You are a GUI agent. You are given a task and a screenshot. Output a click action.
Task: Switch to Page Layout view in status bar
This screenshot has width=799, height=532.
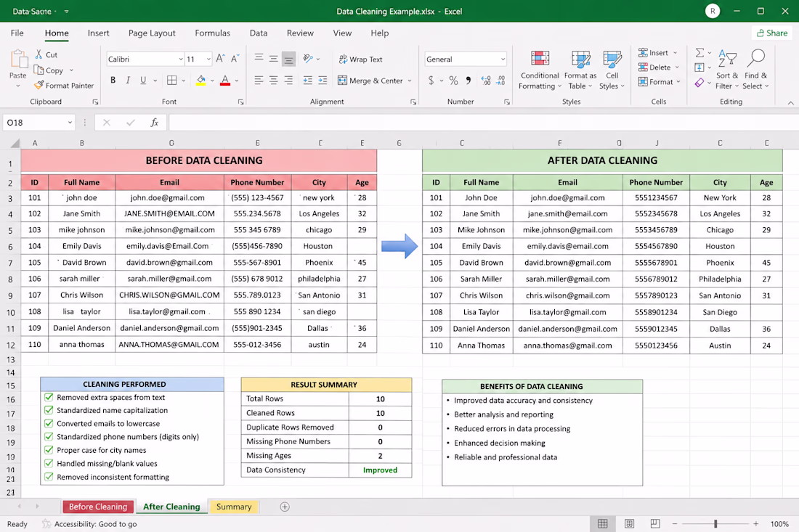[x=629, y=523]
